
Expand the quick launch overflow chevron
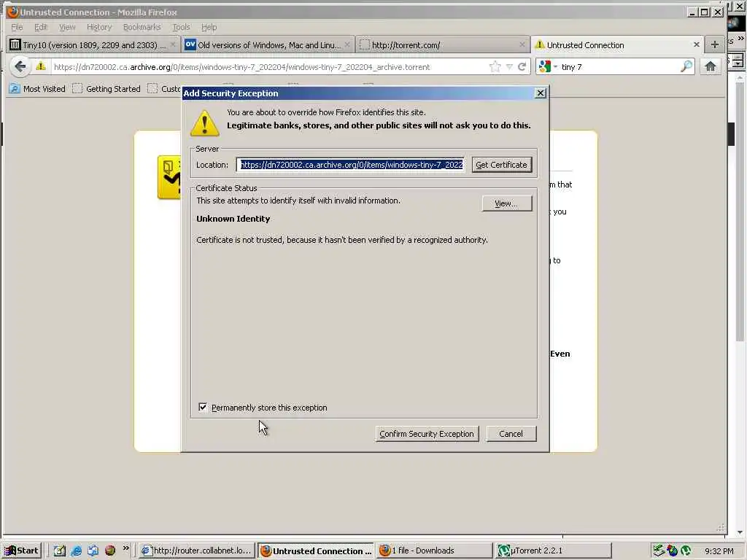click(x=125, y=548)
